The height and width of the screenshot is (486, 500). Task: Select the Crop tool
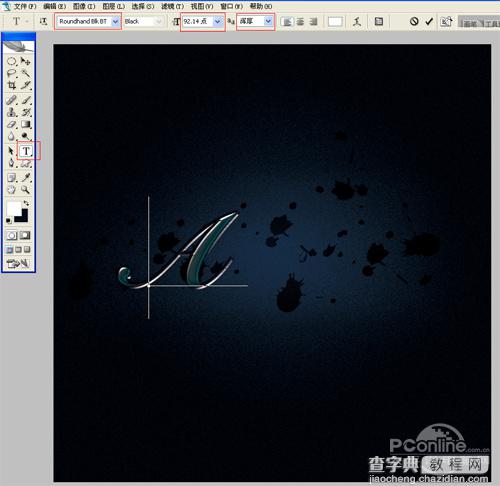[x=12, y=85]
